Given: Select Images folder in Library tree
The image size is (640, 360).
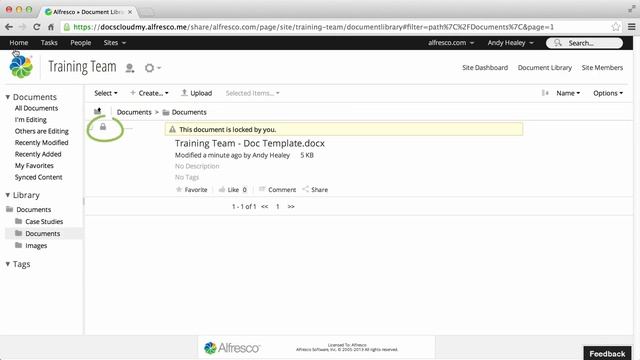Looking at the screenshot, I should tap(36, 246).
